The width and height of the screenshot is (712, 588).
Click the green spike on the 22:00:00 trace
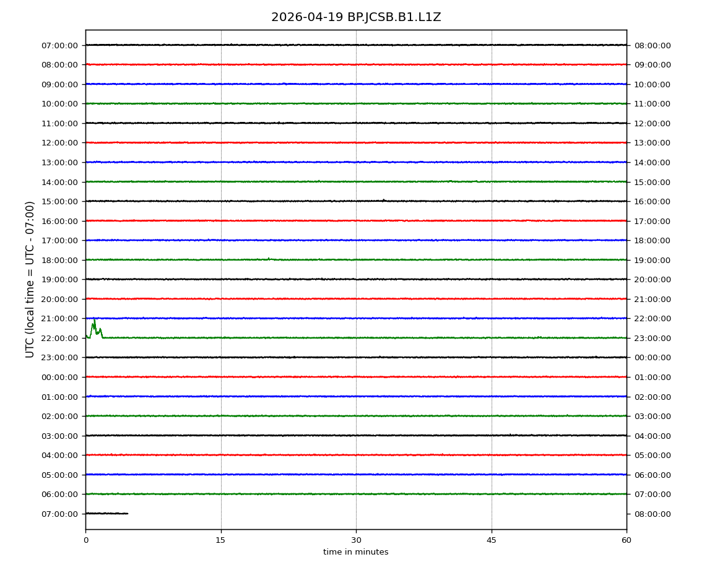pyautogui.click(x=94, y=326)
